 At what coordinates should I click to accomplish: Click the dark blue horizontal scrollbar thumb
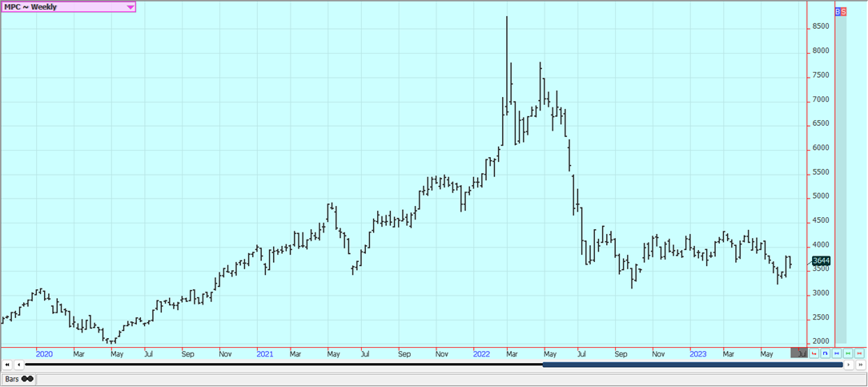pyautogui.click(x=693, y=365)
